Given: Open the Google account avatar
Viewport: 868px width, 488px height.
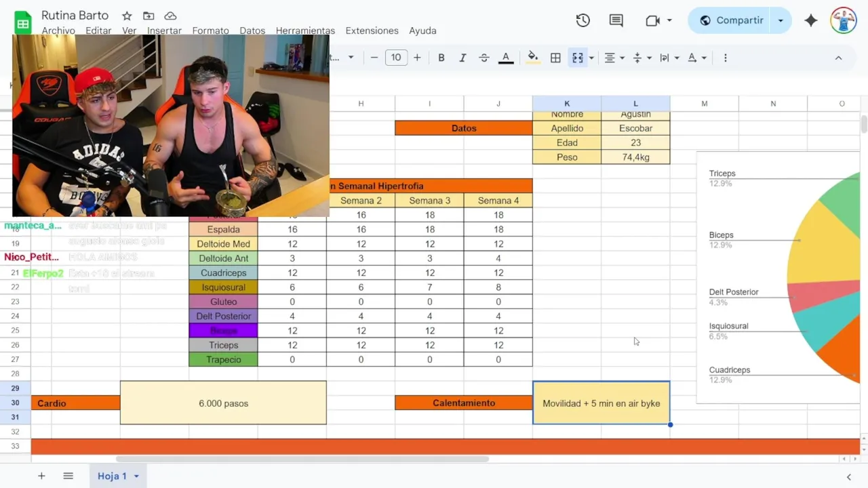Looking at the screenshot, I should click(x=844, y=20).
